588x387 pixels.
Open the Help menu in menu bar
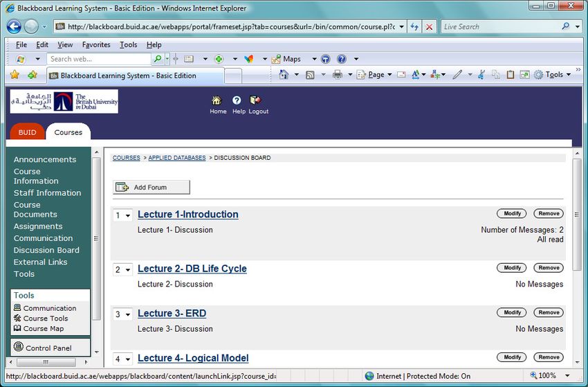click(154, 45)
